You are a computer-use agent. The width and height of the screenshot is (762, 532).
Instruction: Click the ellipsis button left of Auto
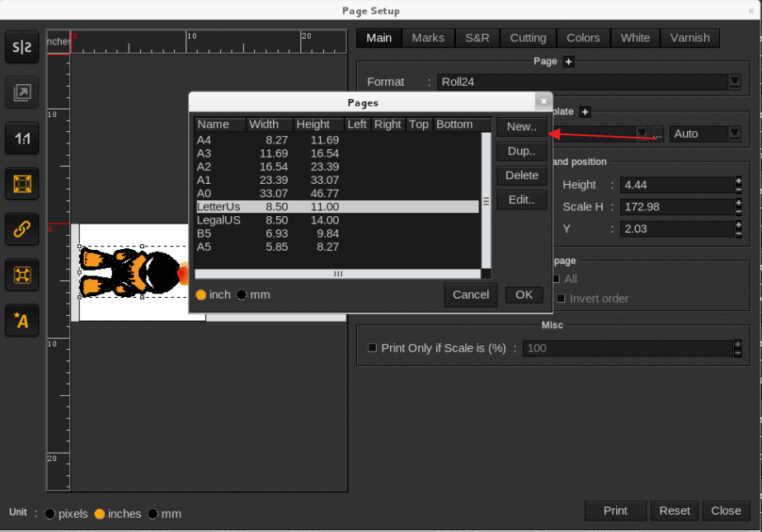[x=657, y=134]
